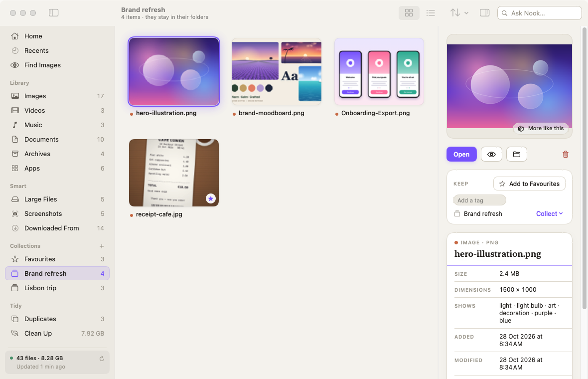588x379 pixels.
Task: Open the Collect dropdown
Action: 549,213
